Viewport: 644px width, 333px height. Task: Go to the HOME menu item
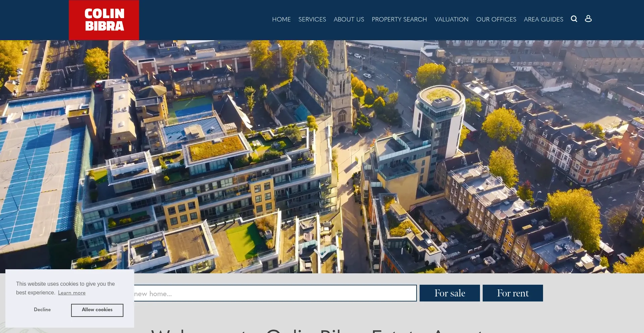(281, 19)
